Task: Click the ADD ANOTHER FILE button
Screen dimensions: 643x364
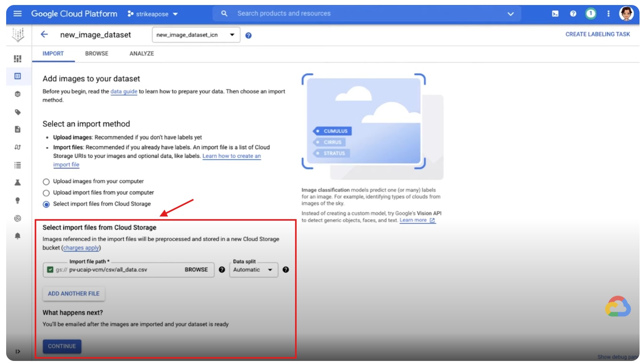Action: 74,294
